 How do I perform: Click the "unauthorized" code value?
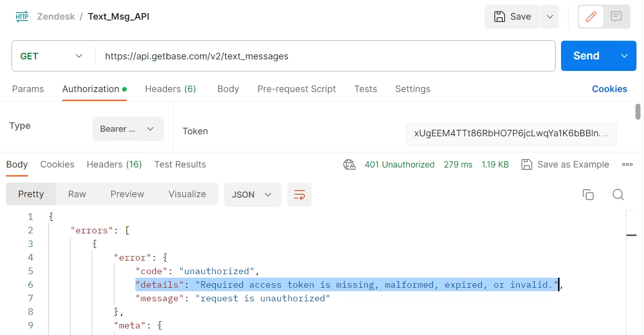(217, 271)
